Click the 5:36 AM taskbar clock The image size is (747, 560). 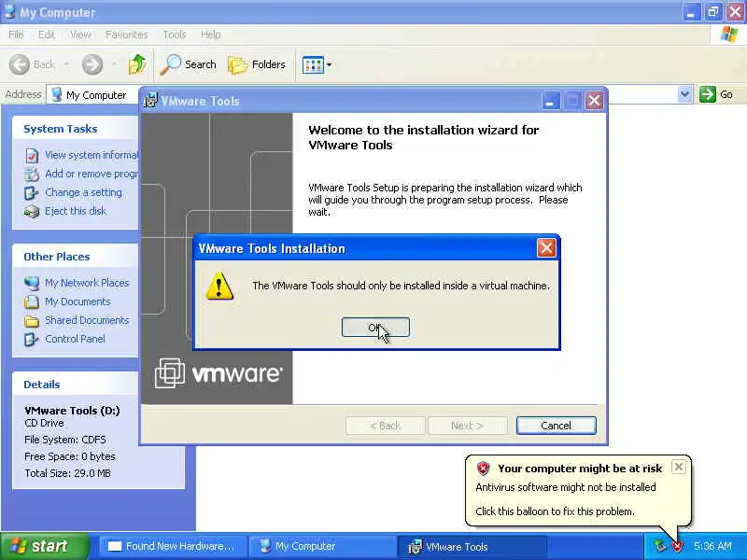click(x=712, y=546)
